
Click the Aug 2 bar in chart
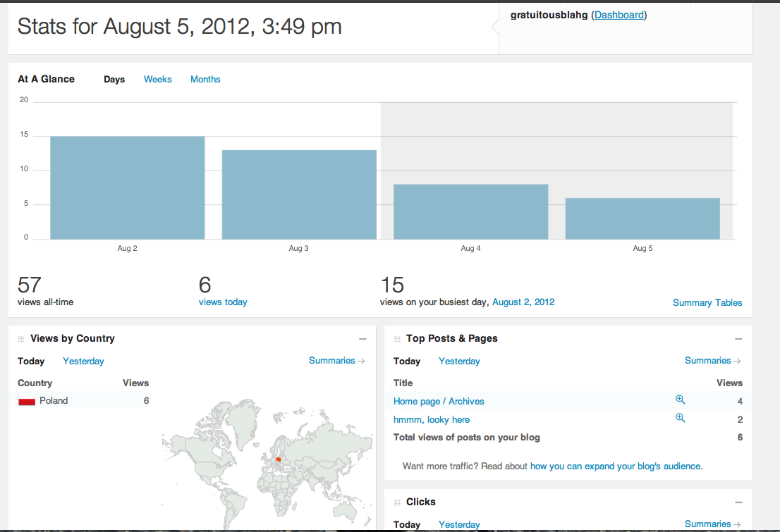click(128, 187)
